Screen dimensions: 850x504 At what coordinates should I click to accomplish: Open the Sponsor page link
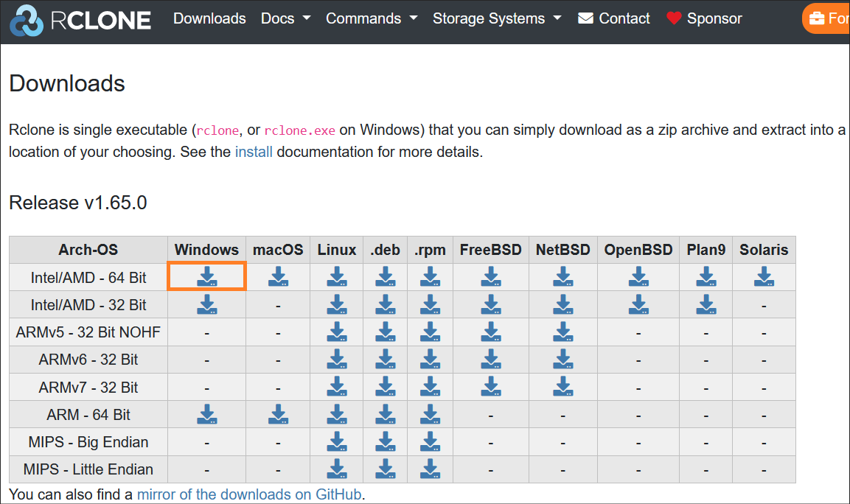[x=704, y=18]
